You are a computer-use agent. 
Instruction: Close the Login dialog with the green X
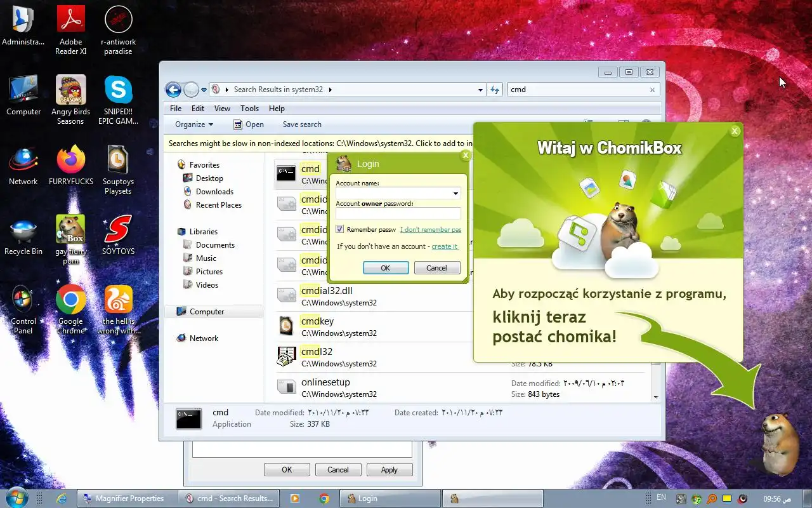point(466,155)
